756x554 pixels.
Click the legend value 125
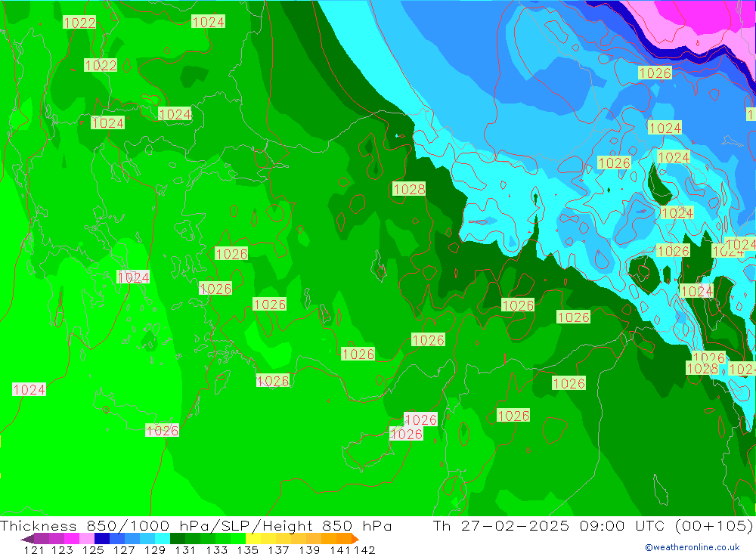pos(93,549)
